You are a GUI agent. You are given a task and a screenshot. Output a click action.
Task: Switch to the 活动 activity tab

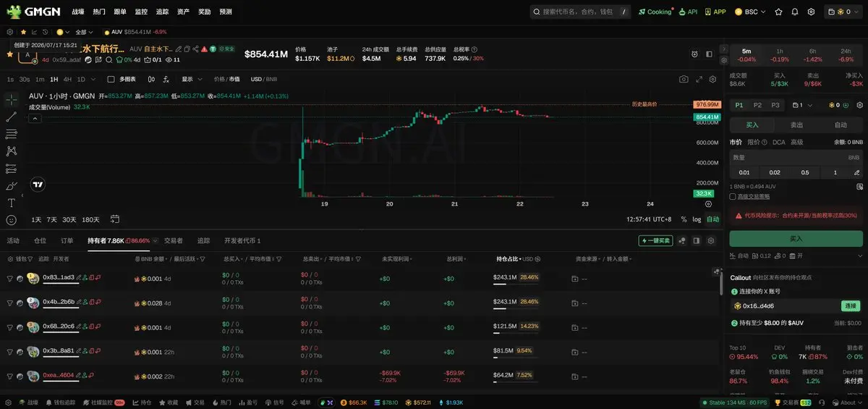[x=13, y=240]
